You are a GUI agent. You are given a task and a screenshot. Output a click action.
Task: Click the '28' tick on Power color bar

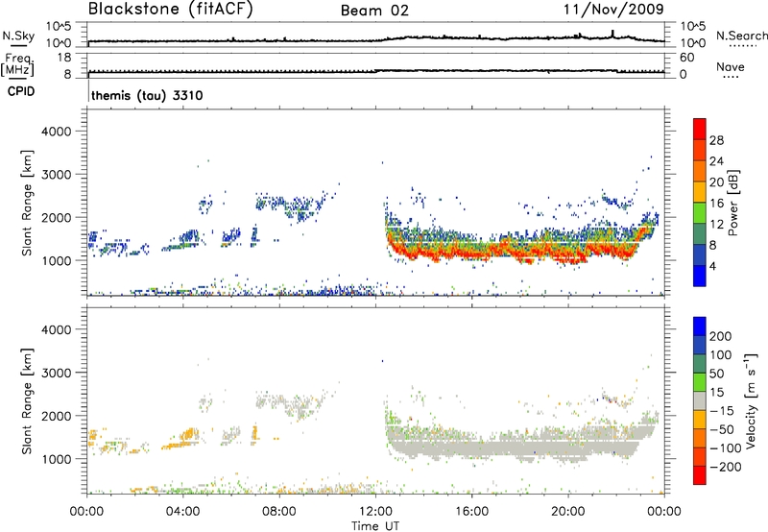click(x=716, y=140)
